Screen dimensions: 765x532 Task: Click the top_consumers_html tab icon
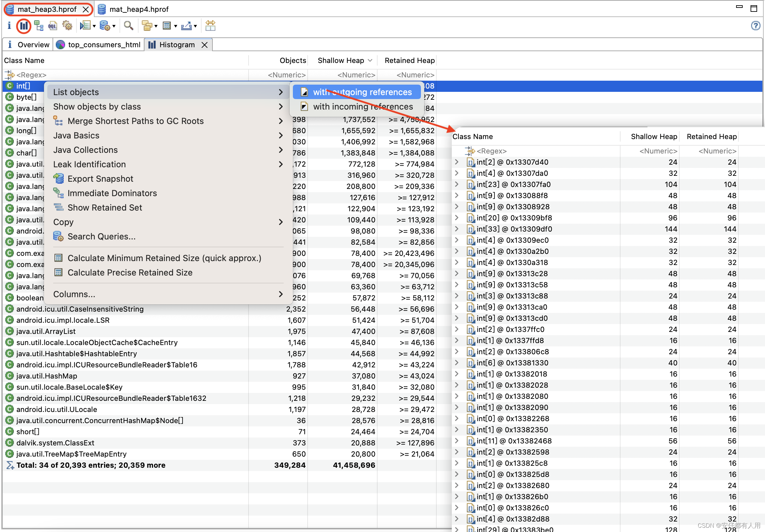pyautogui.click(x=60, y=45)
